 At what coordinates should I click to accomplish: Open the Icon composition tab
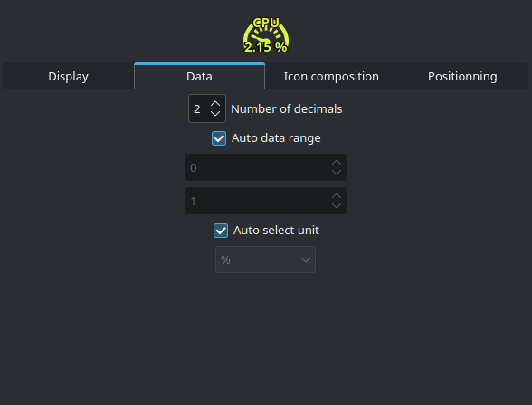(331, 76)
